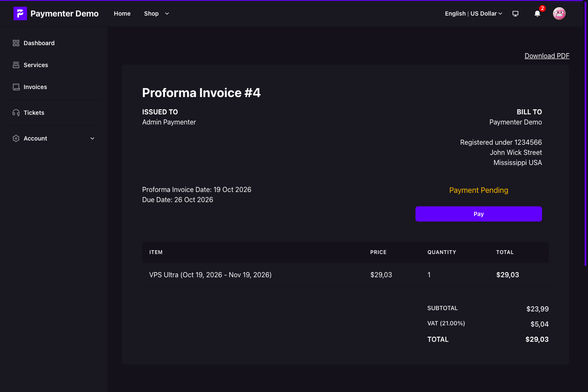This screenshot has height=392, width=588.
Task: Click the Paymenter logo icon
Action: click(20, 14)
